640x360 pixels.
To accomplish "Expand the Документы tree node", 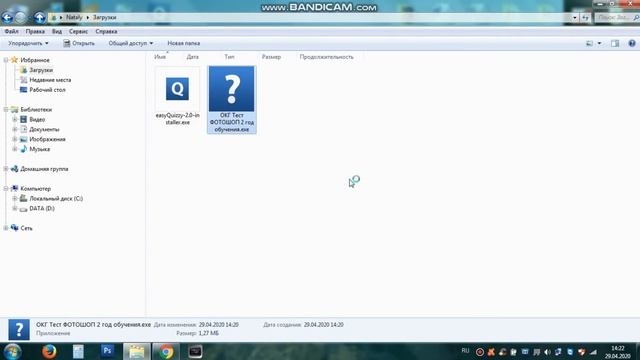I will click(15, 129).
